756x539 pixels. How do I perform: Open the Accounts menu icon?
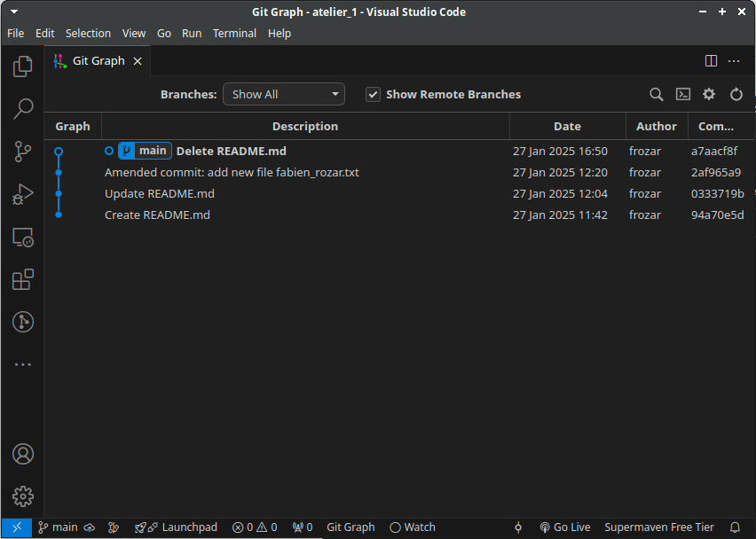pyautogui.click(x=23, y=454)
